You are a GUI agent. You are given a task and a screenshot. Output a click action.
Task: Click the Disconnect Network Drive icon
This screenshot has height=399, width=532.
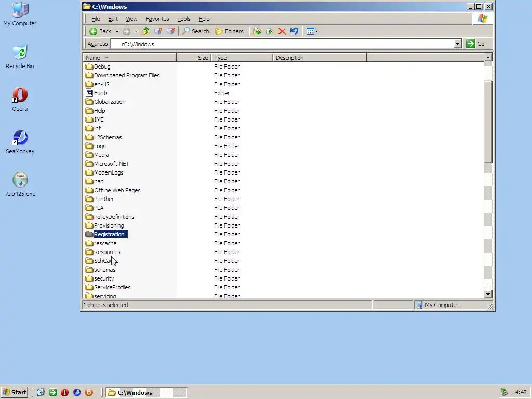170,31
